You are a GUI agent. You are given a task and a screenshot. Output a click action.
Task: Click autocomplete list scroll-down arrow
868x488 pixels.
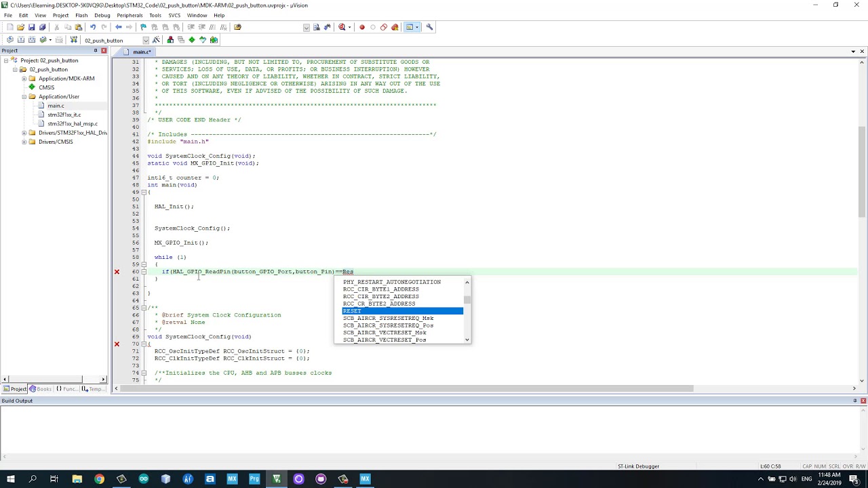(x=467, y=340)
